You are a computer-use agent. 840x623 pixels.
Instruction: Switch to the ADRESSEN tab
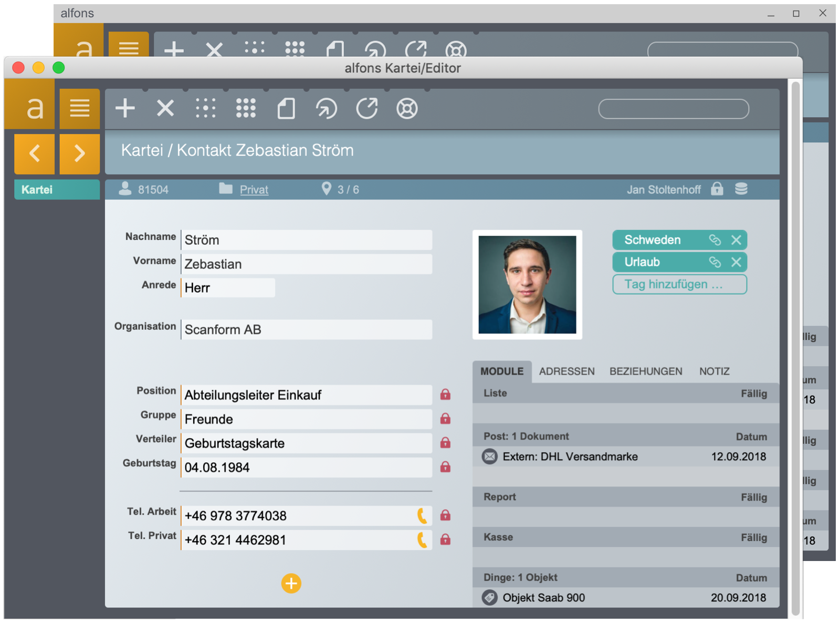pyautogui.click(x=567, y=371)
